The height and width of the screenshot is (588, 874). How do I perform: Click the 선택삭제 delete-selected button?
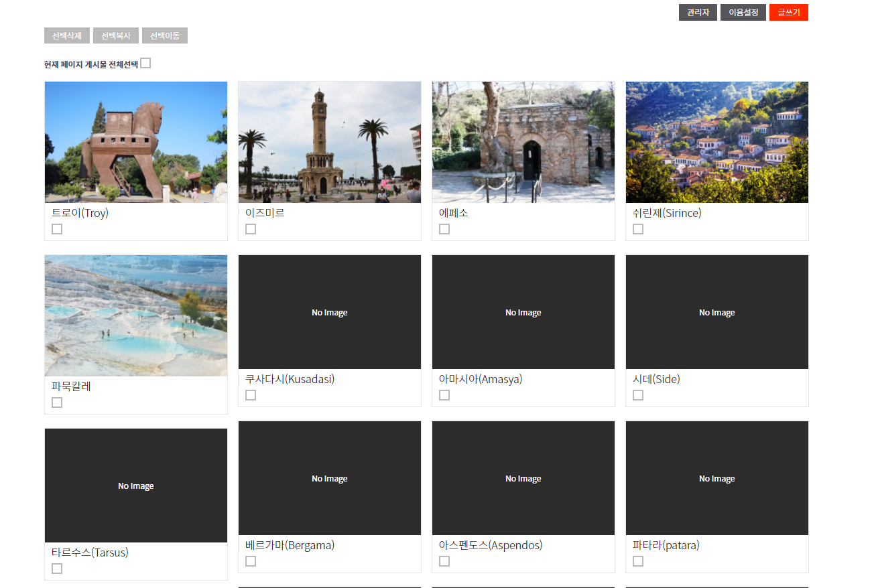pos(67,35)
